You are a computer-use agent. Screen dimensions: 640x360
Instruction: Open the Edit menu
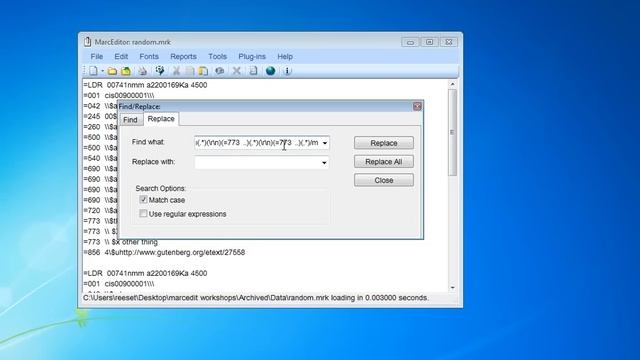(x=121, y=56)
